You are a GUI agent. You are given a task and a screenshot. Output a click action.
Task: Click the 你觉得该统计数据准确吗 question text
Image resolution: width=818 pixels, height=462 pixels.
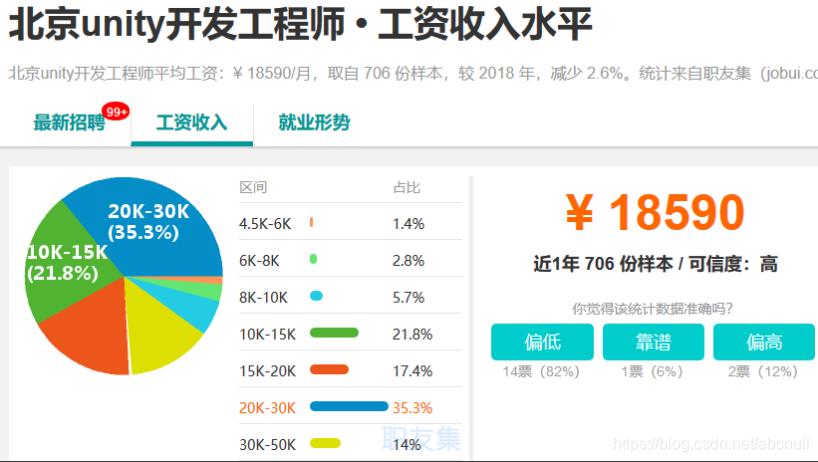tap(653, 309)
